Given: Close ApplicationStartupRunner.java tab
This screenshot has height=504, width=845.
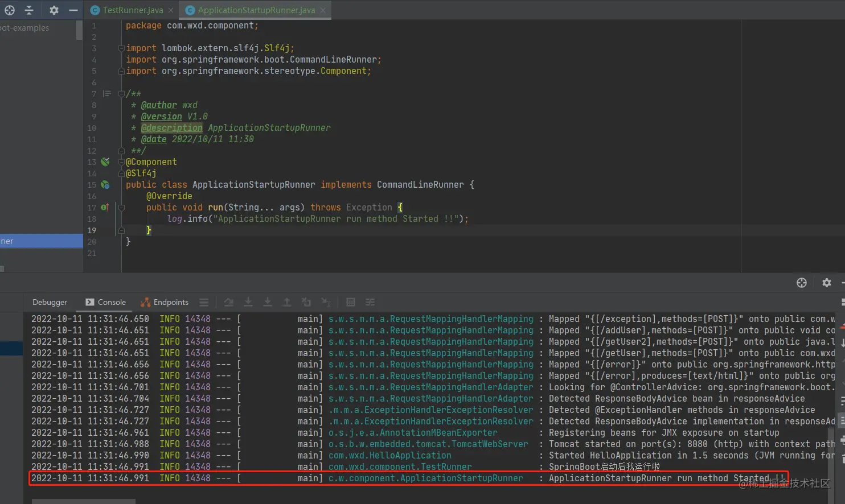Looking at the screenshot, I should [x=323, y=10].
